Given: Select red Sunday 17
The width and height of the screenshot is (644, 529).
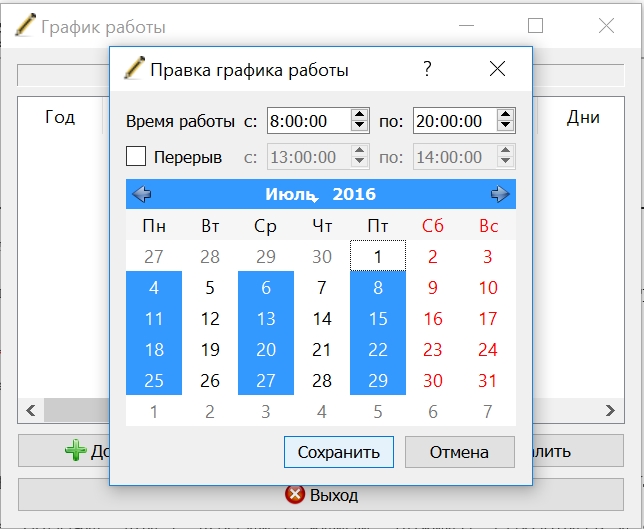Looking at the screenshot, I should coord(488,318).
